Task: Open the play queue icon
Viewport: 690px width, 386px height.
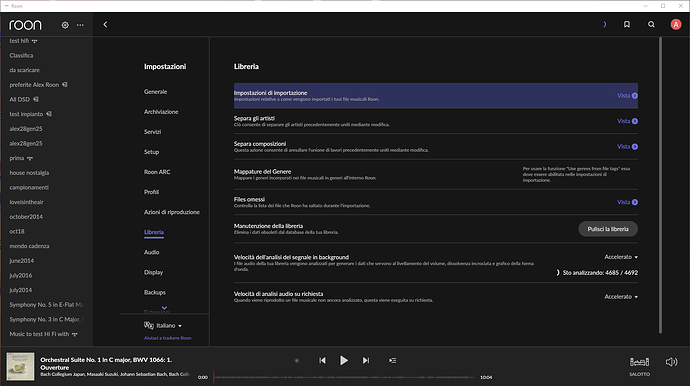Action: (x=393, y=360)
